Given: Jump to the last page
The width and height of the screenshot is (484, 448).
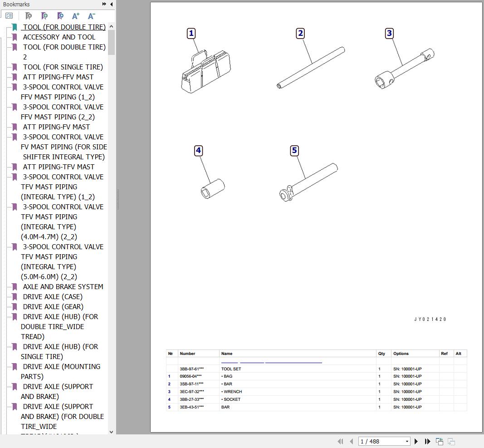Looking at the screenshot, I should (427, 441).
